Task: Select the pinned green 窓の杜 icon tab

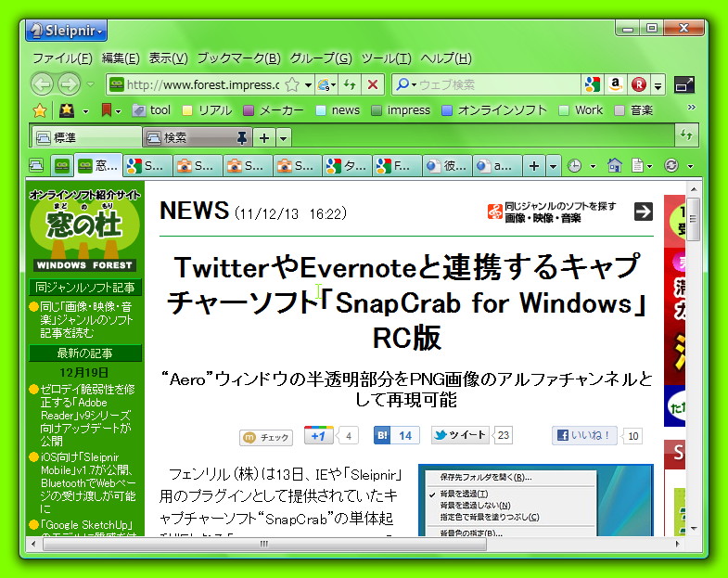Action: [x=62, y=165]
